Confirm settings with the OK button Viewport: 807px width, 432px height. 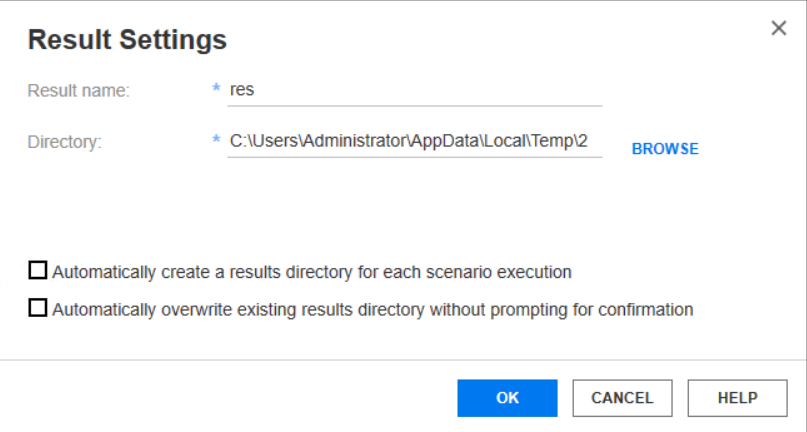coord(507,398)
